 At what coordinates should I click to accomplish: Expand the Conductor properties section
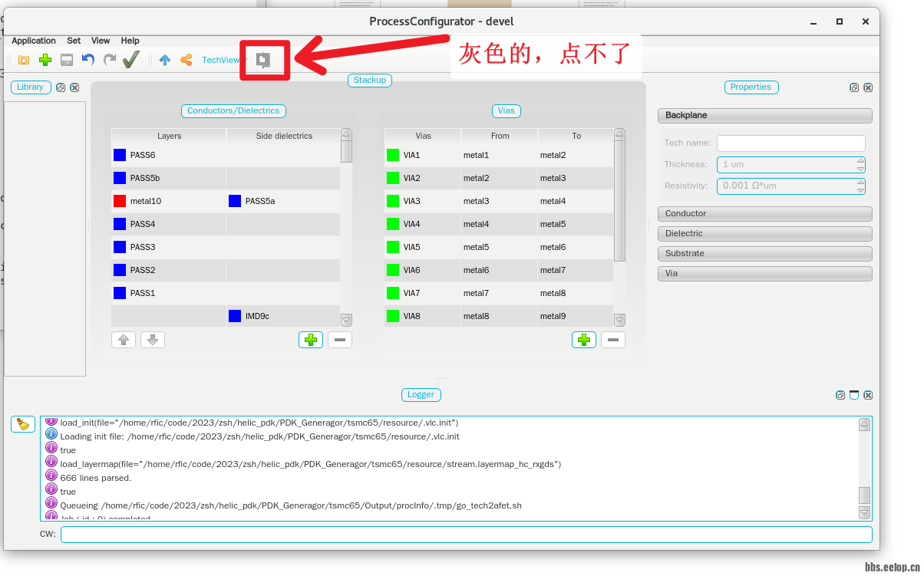tap(764, 214)
